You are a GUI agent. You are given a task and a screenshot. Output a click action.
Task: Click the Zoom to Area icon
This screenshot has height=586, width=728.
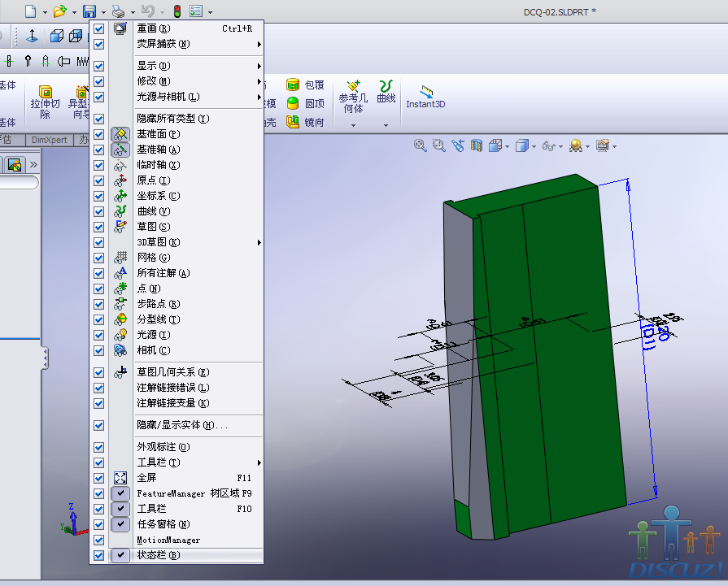pyautogui.click(x=438, y=145)
